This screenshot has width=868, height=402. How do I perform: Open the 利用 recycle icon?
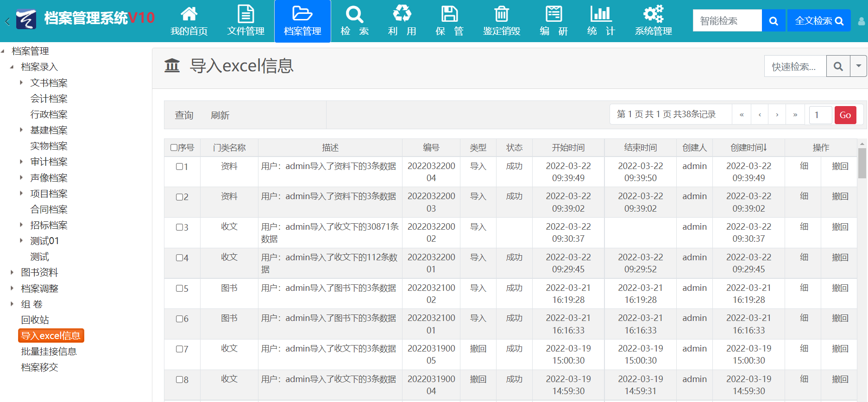(402, 14)
